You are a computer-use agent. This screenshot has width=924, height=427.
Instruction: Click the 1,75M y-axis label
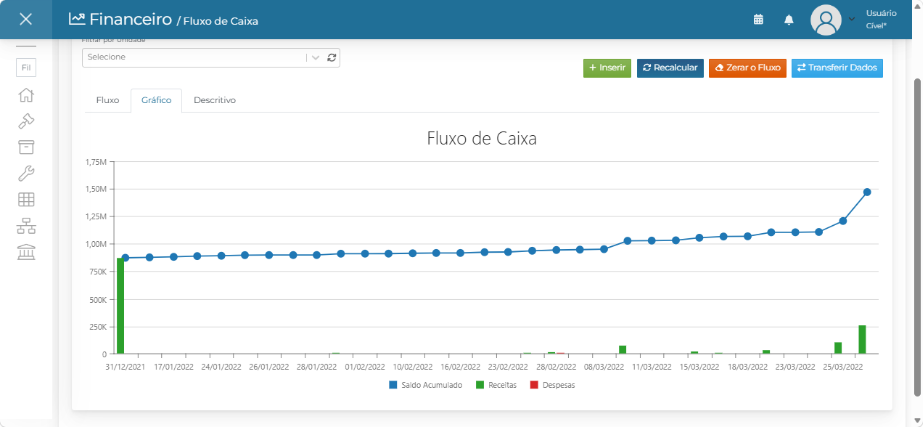point(96,162)
